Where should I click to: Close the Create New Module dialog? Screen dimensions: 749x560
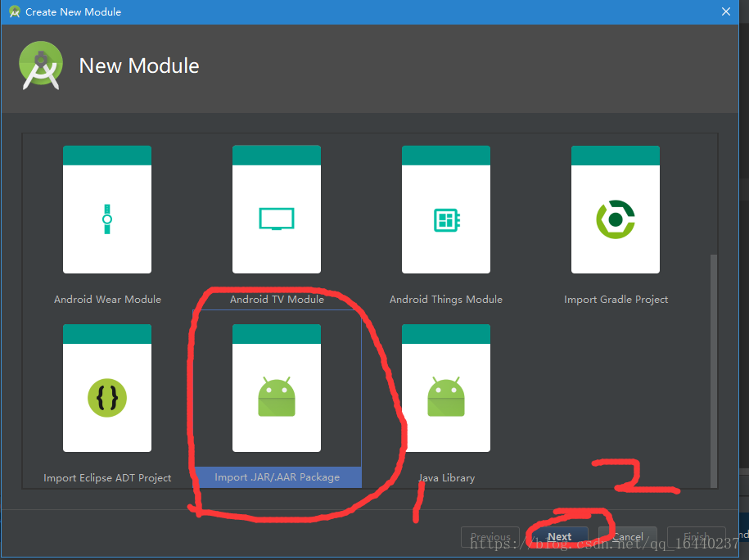[725, 11]
